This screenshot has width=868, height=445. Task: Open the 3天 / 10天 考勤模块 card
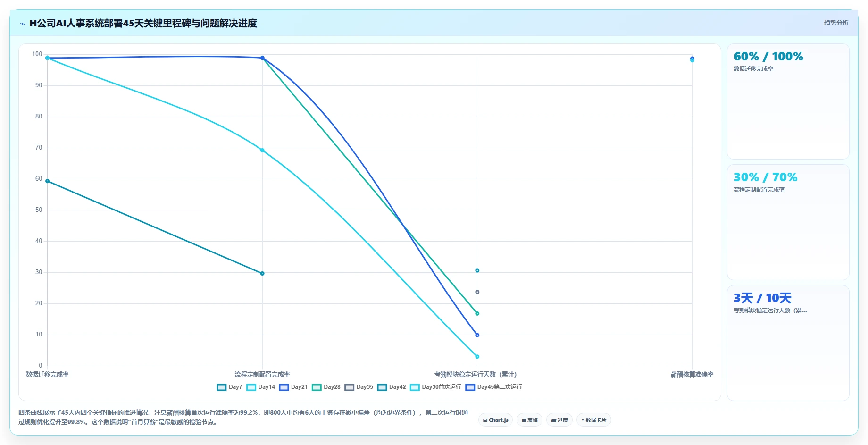click(788, 343)
